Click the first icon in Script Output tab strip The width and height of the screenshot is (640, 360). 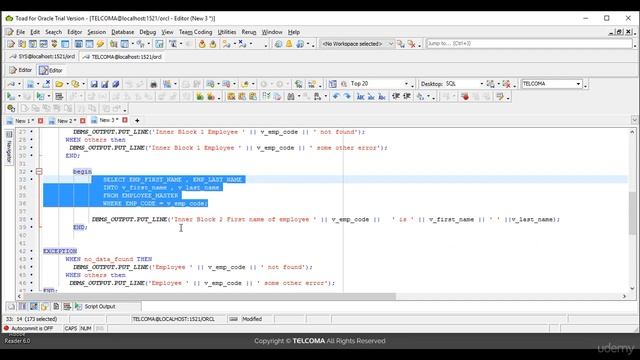tap(11, 306)
